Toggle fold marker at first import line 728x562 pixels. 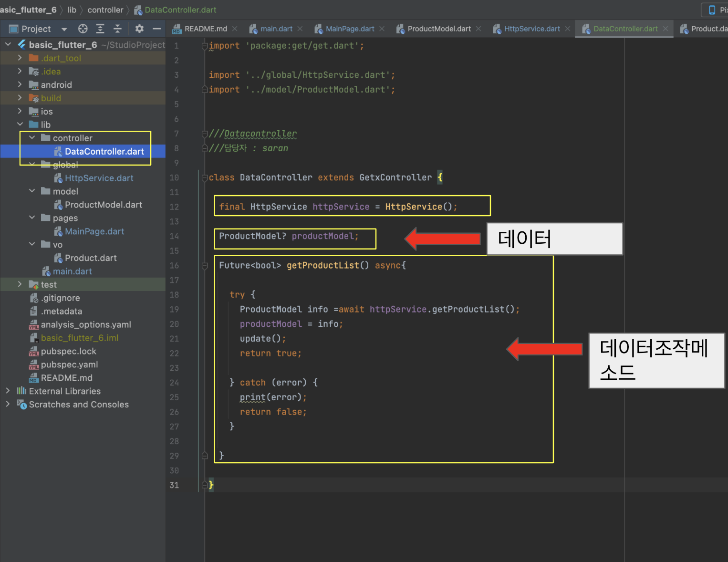pyautogui.click(x=205, y=46)
